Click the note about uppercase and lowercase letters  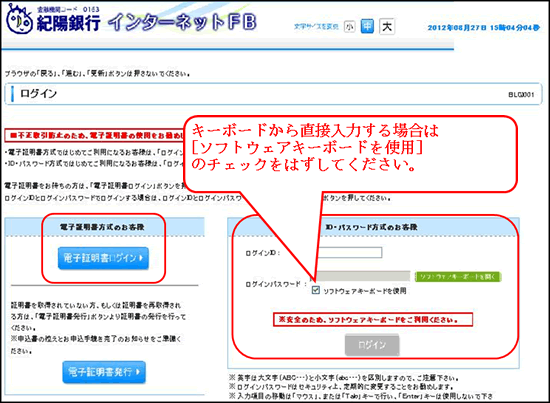344,378
